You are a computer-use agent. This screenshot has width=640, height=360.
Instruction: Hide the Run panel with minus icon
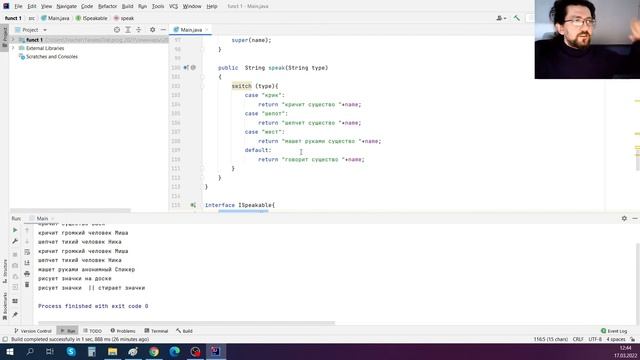coord(635,218)
